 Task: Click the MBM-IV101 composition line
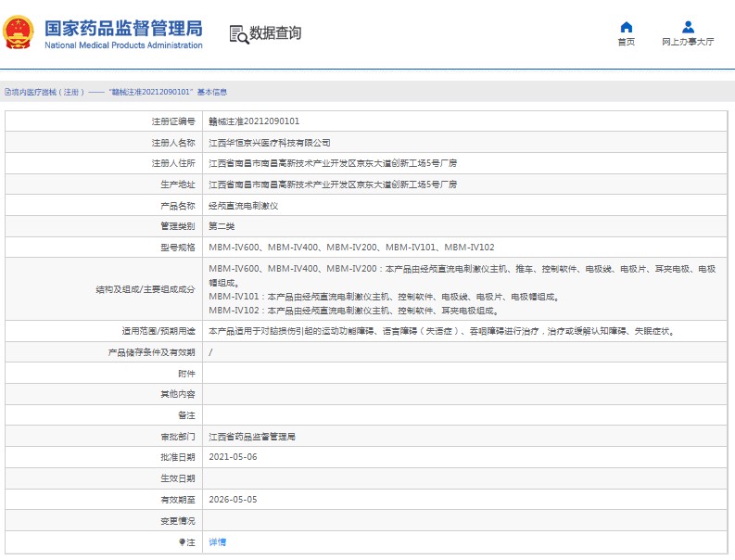tap(384, 297)
